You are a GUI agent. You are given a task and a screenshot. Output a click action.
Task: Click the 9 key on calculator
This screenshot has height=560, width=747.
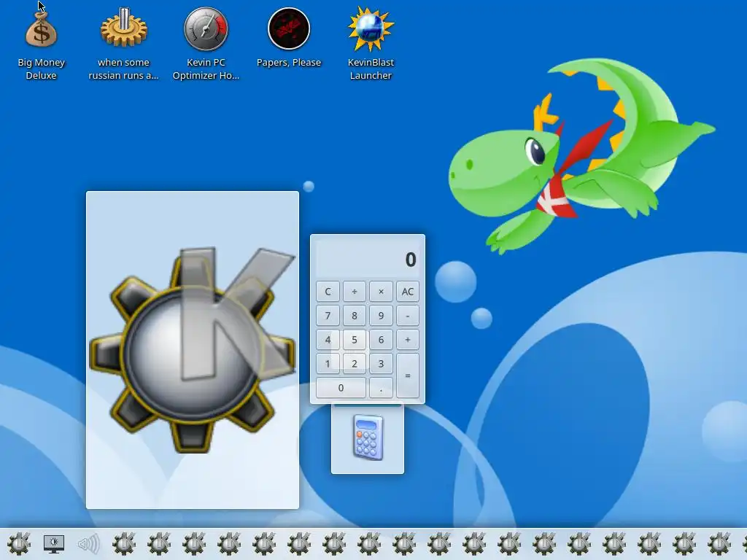click(381, 316)
